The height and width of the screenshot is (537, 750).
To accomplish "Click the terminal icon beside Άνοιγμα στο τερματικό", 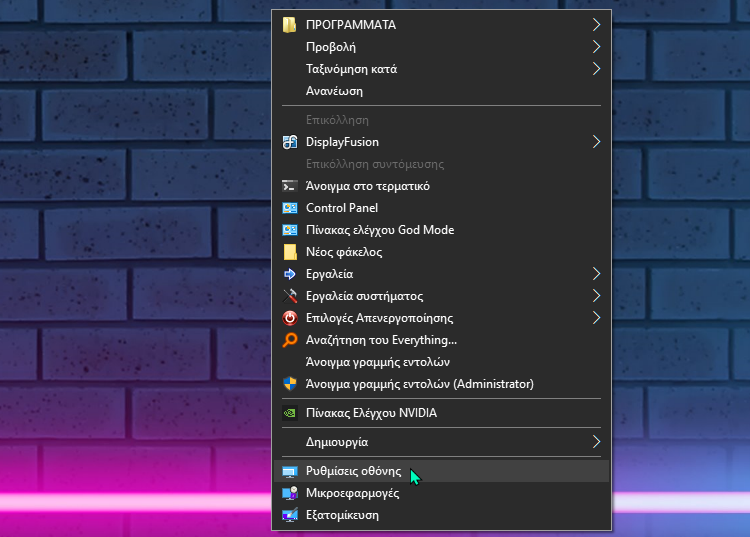I will point(290,186).
